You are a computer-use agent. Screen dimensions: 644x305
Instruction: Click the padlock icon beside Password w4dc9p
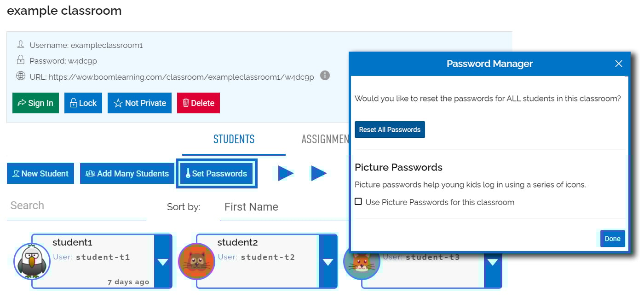[21, 60]
